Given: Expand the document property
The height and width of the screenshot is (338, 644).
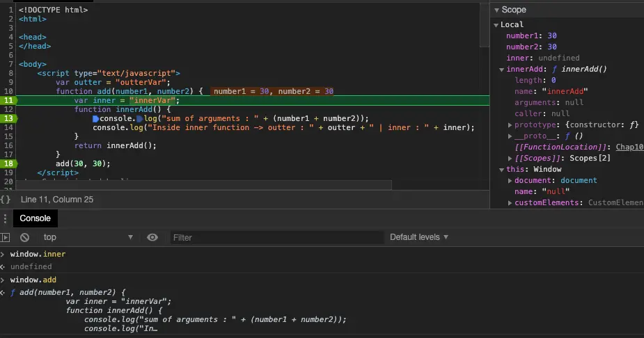Looking at the screenshot, I should point(510,181).
